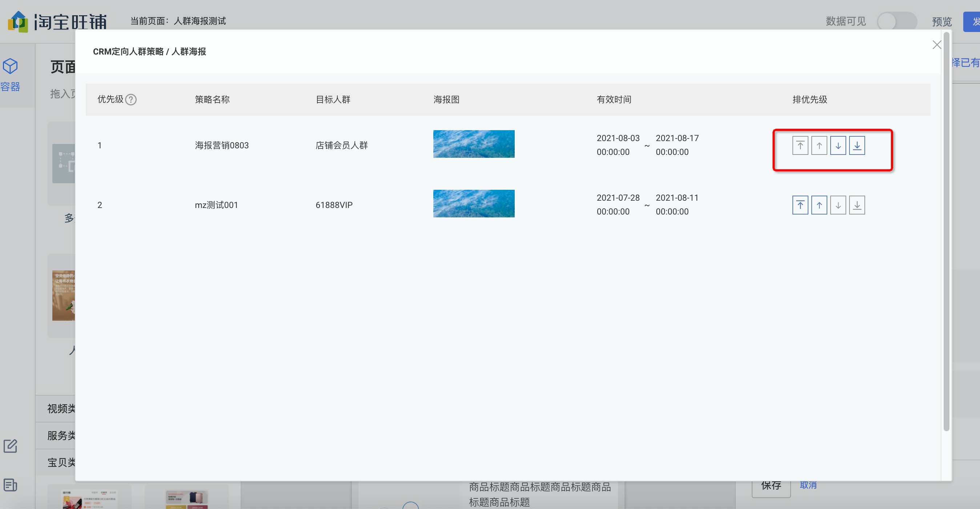Open the 海报营销0803 poster thumbnail

tap(474, 144)
